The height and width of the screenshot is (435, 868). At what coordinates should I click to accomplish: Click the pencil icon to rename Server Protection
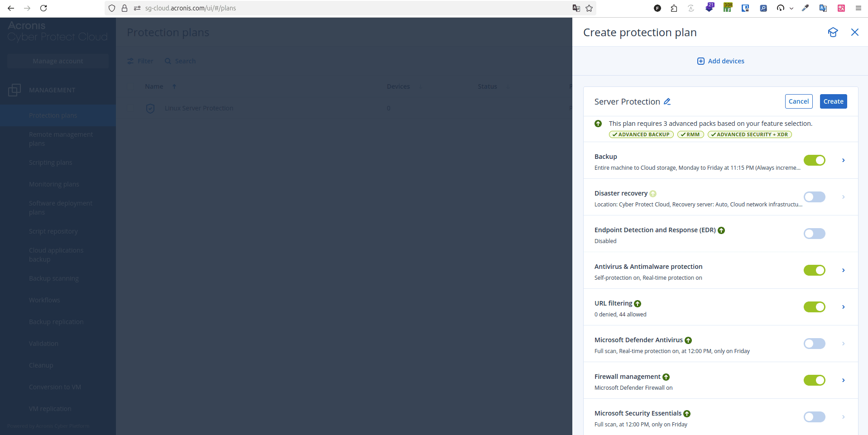coord(667,101)
